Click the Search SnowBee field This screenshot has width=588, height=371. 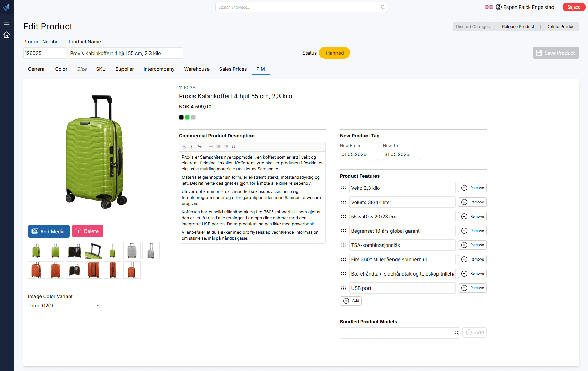(x=301, y=7)
